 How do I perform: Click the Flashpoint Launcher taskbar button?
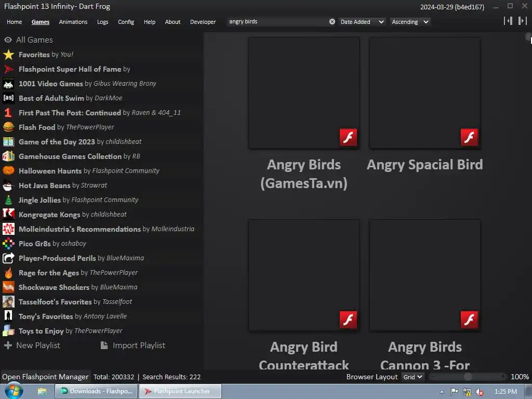click(x=180, y=391)
